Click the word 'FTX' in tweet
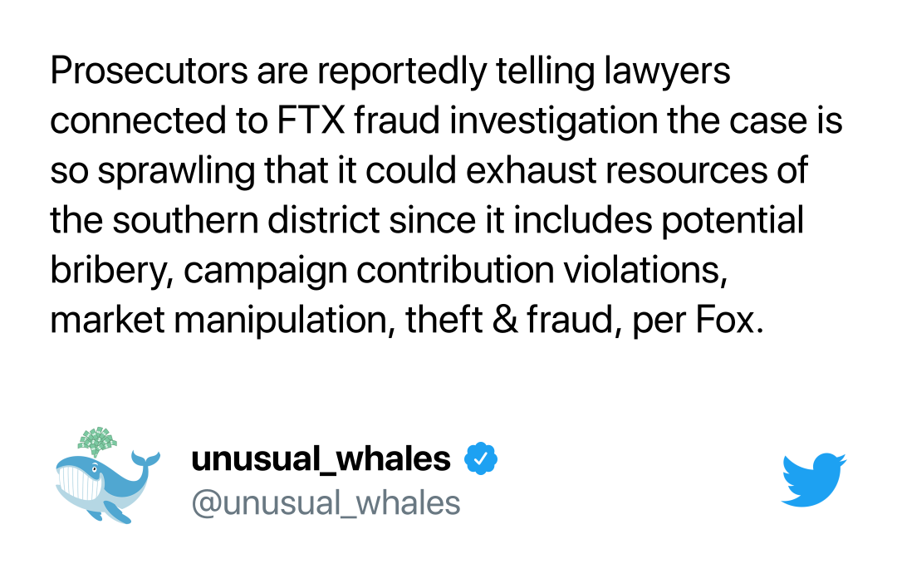The width and height of the screenshot is (897, 588). pyautogui.click(x=311, y=120)
